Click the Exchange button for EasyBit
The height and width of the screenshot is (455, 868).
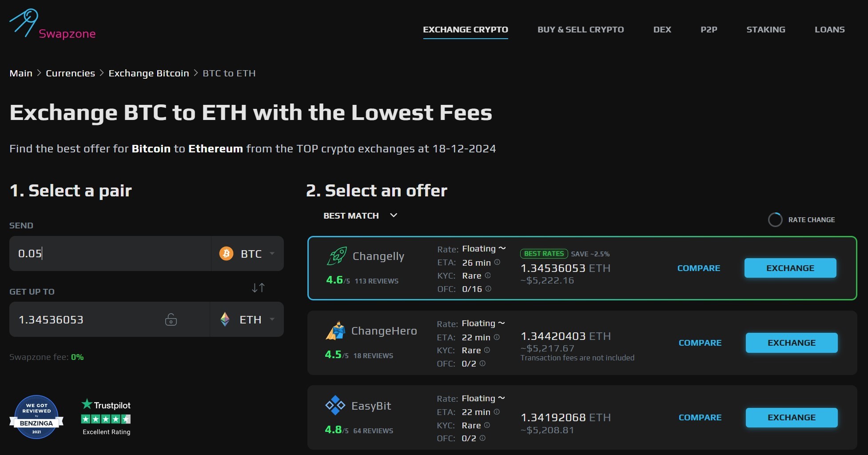[792, 418]
